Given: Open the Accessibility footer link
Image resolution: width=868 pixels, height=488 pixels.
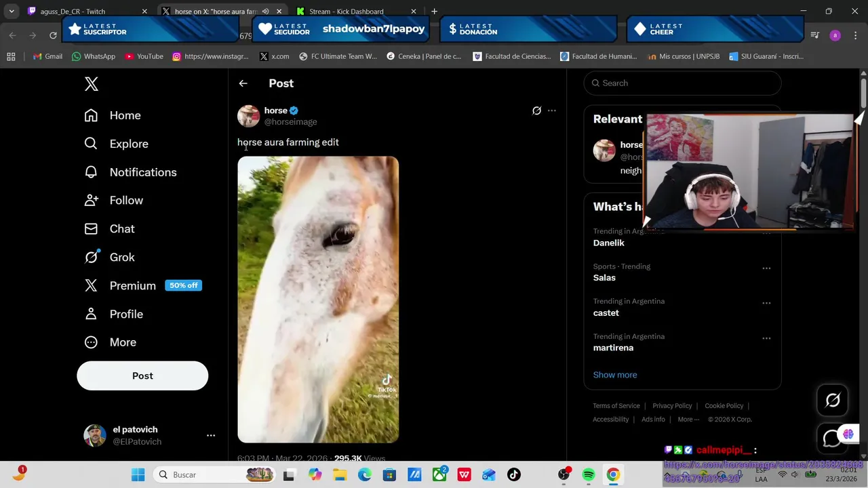Looking at the screenshot, I should (x=611, y=420).
